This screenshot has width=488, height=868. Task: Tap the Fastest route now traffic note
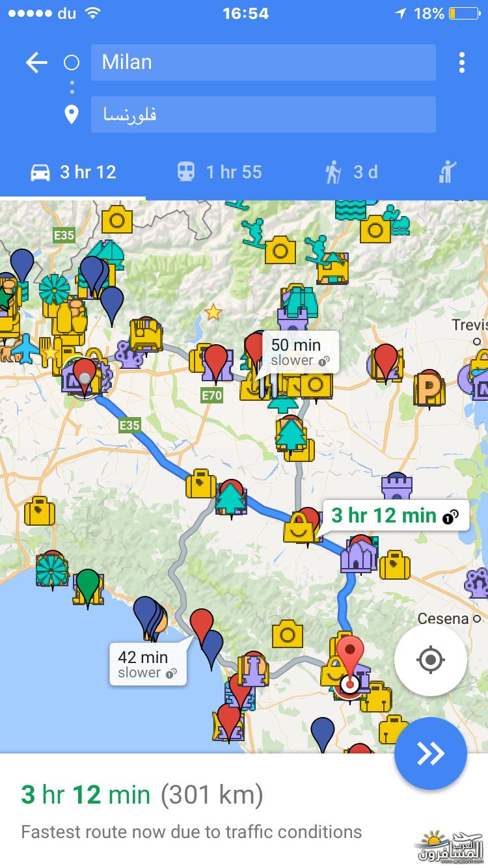pos(191,832)
